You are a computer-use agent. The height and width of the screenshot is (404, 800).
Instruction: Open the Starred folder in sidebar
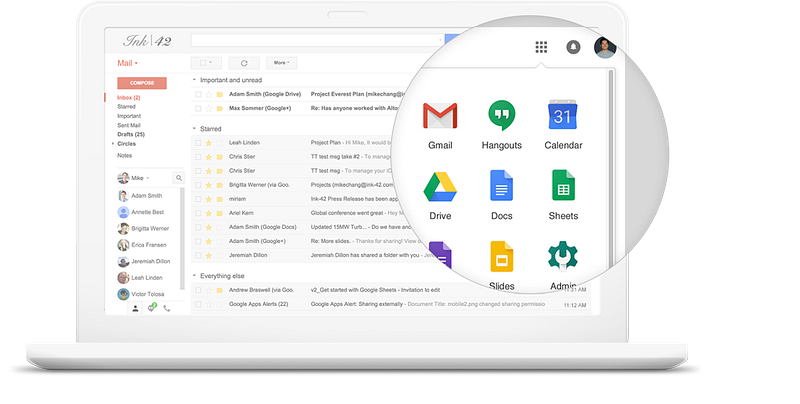[127, 107]
